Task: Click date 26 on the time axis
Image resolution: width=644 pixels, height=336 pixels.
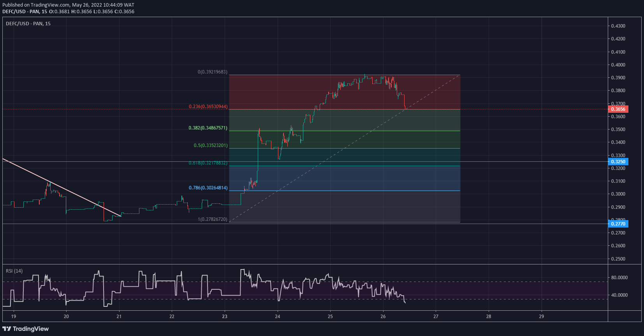Action: point(383,317)
